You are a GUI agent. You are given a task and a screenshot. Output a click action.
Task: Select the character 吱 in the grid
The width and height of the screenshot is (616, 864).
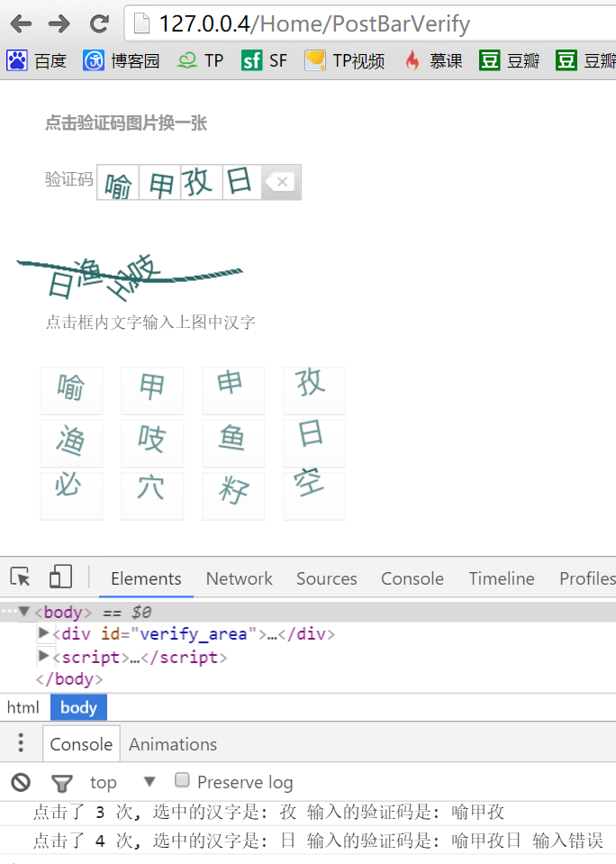coord(152,443)
